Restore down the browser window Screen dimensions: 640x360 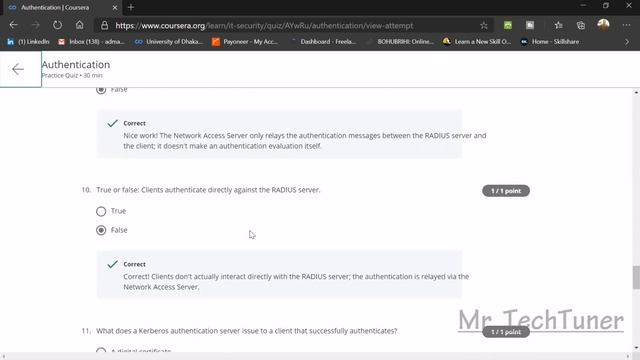point(606,6)
